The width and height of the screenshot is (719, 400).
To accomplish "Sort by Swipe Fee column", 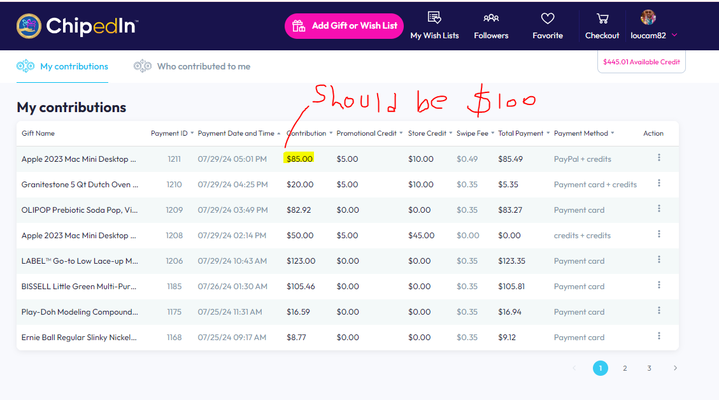I will click(x=475, y=133).
